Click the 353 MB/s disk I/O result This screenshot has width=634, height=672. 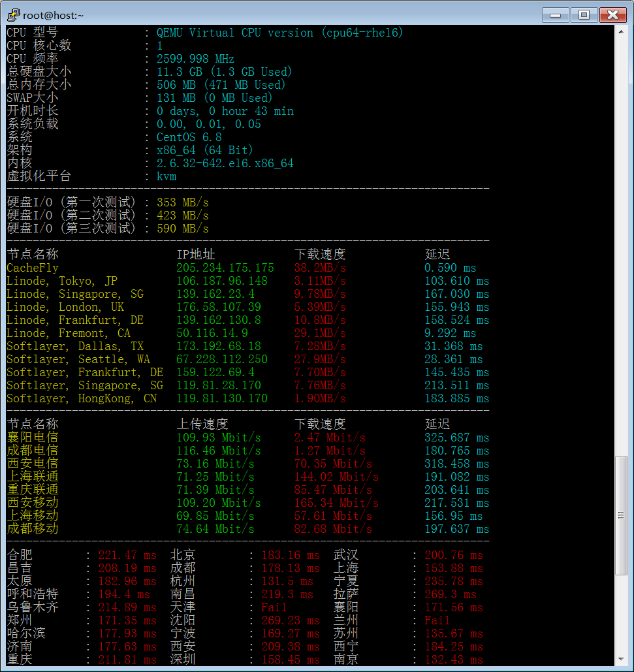coord(182,202)
